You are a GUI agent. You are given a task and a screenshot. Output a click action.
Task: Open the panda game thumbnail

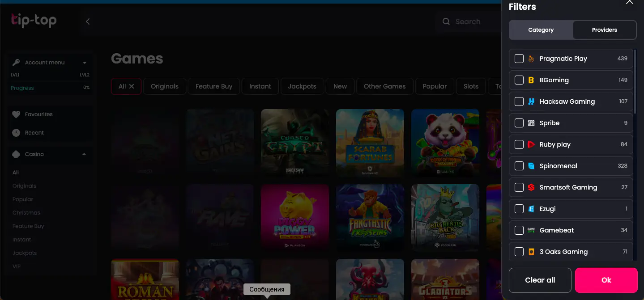445,143
